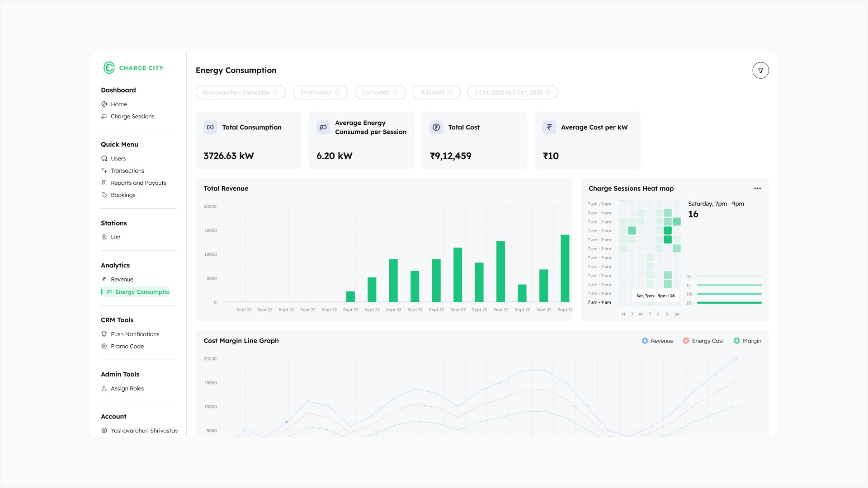
Task: Click the Average Cost per kW icon
Action: (549, 127)
